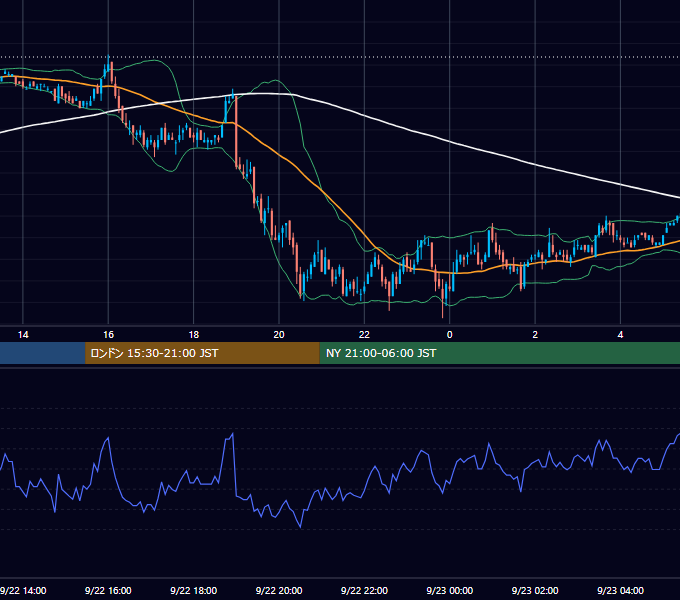Click the 2 hour axis label
The width and height of the screenshot is (680, 600).
coord(535,335)
